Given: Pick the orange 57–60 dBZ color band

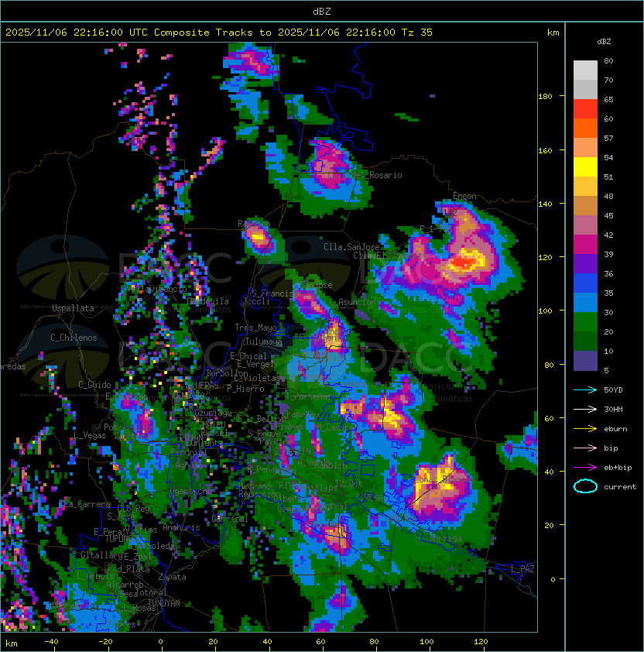Looking at the screenshot, I should pos(585,128).
